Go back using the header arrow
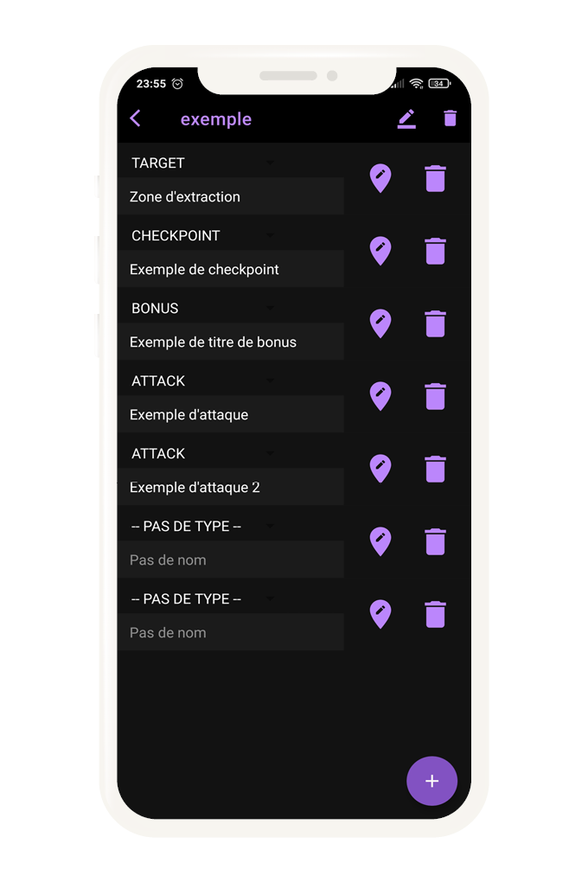 pyautogui.click(x=135, y=118)
